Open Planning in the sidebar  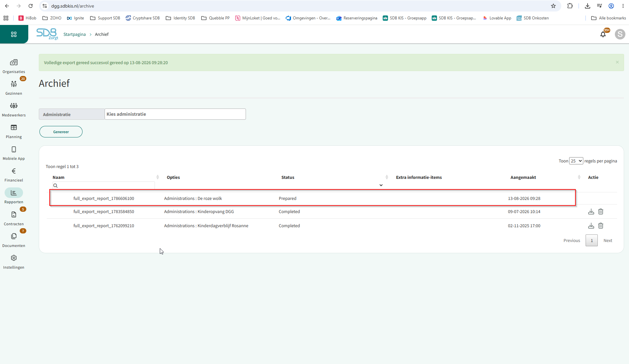pos(14,131)
